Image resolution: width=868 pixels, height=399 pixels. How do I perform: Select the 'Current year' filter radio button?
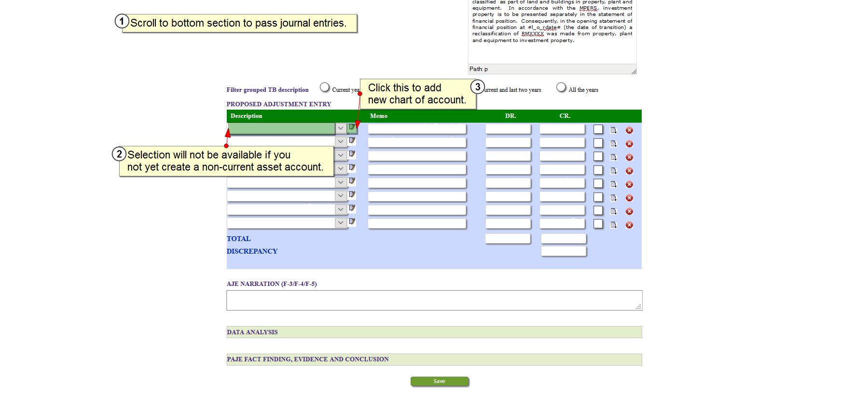(x=325, y=87)
